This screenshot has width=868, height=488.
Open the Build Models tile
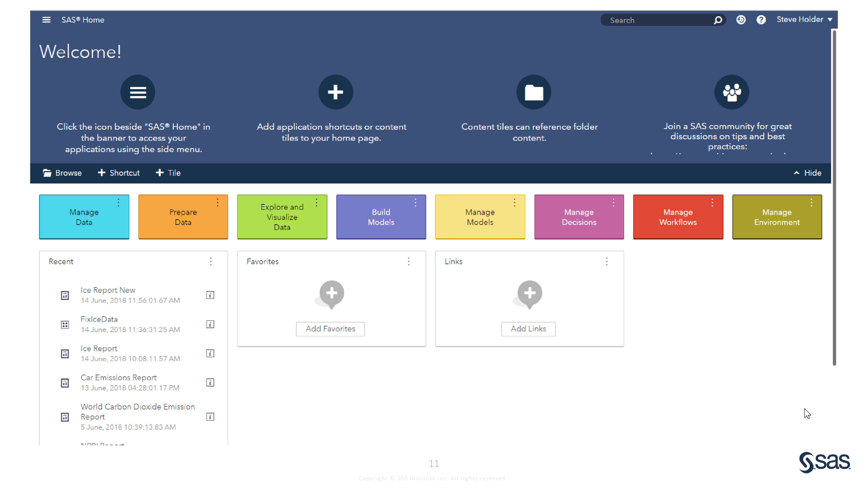pyautogui.click(x=381, y=217)
